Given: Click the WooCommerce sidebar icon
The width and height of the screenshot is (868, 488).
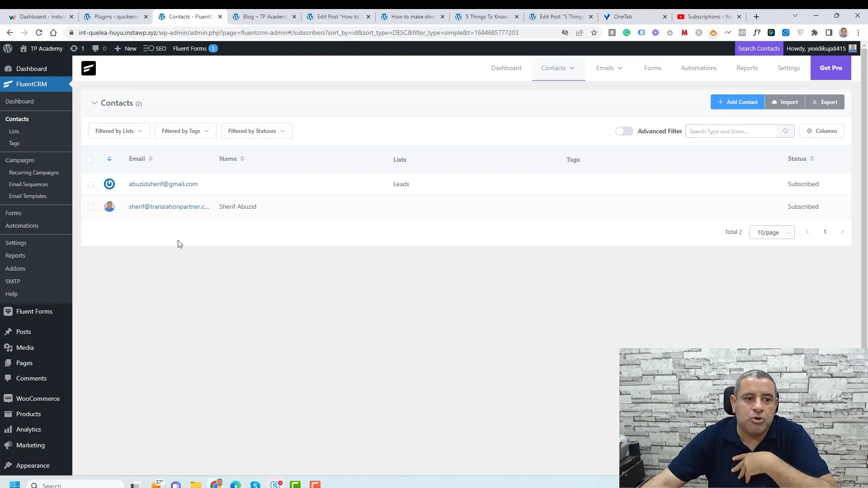Looking at the screenshot, I should click(x=8, y=398).
